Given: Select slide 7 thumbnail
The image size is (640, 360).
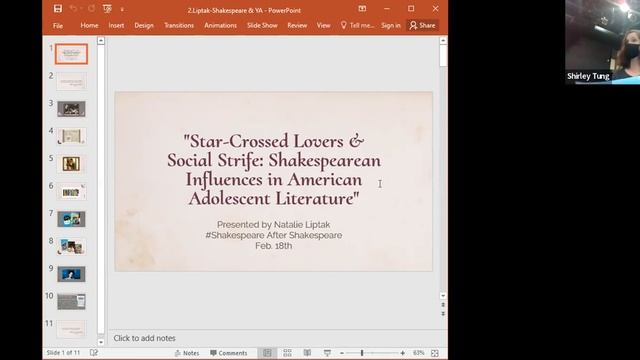Looking at the screenshot, I should point(71,219).
